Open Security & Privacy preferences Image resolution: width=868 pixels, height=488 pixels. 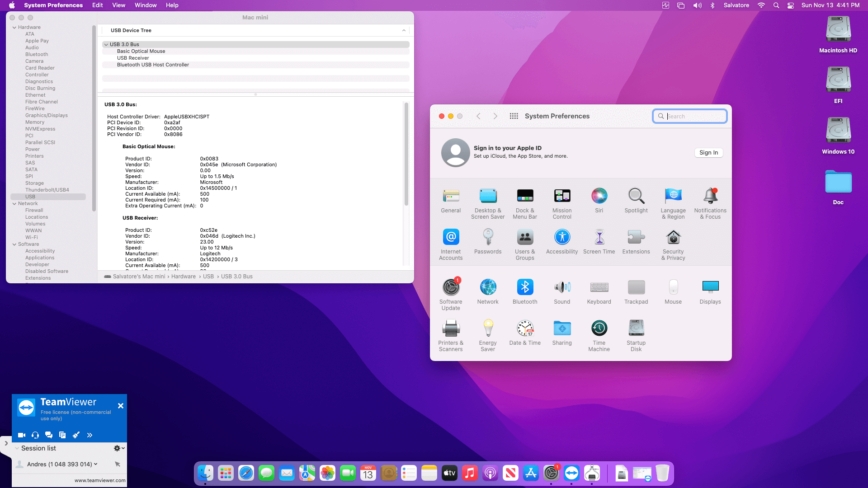(673, 245)
